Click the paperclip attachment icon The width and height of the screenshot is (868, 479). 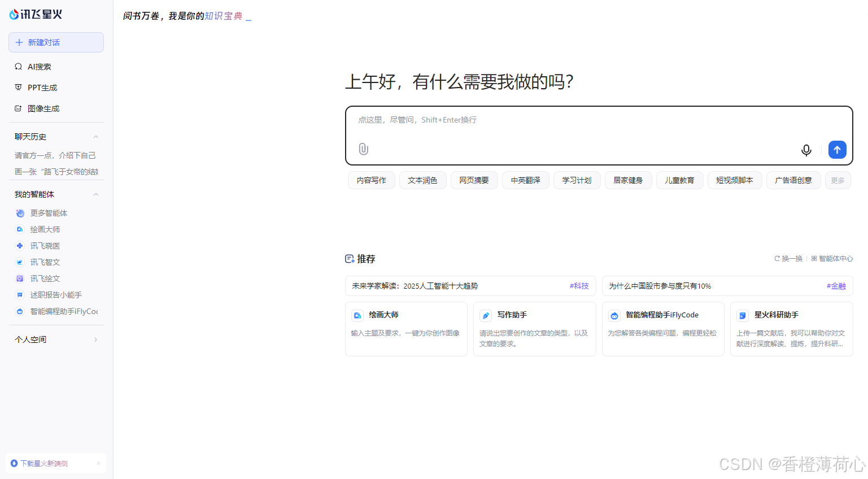click(x=364, y=149)
